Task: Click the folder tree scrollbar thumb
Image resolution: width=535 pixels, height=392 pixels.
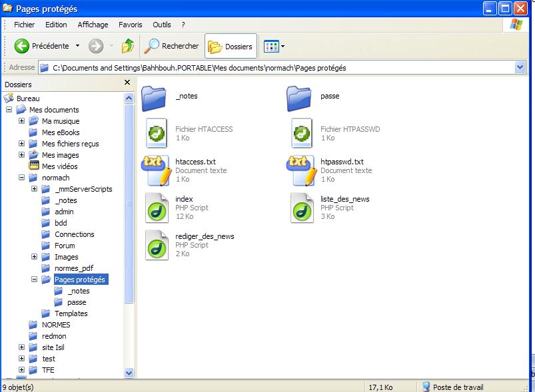Action: click(x=129, y=203)
